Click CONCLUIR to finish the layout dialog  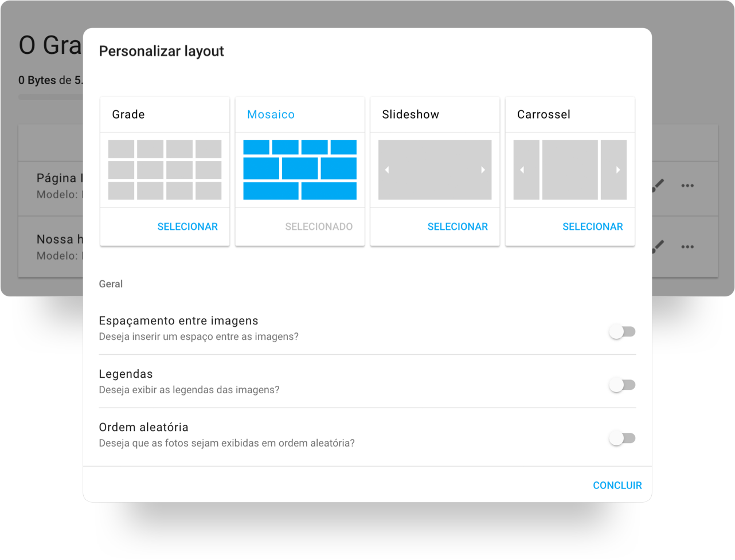point(617,485)
